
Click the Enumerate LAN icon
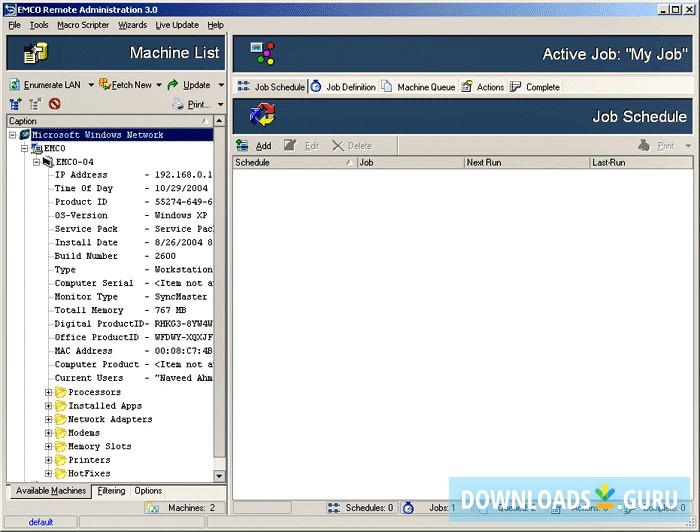(15, 84)
